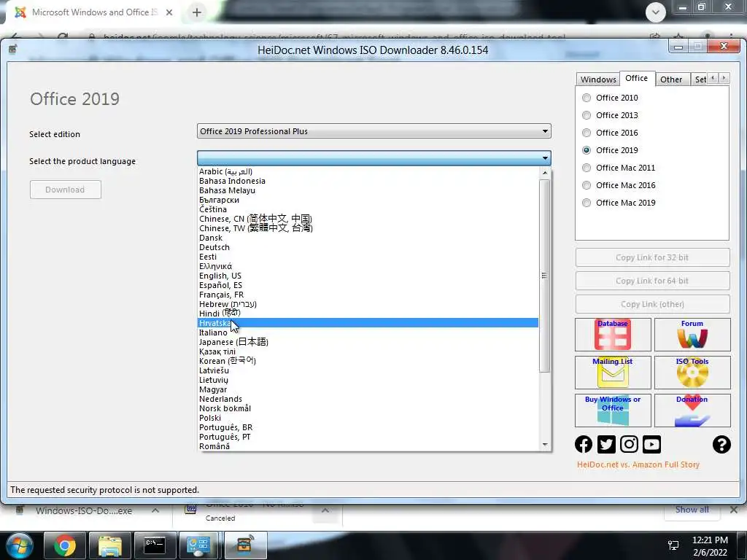Open Chrome from the taskbar
Image resolution: width=747 pixels, height=560 pixels.
pos(65,545)
